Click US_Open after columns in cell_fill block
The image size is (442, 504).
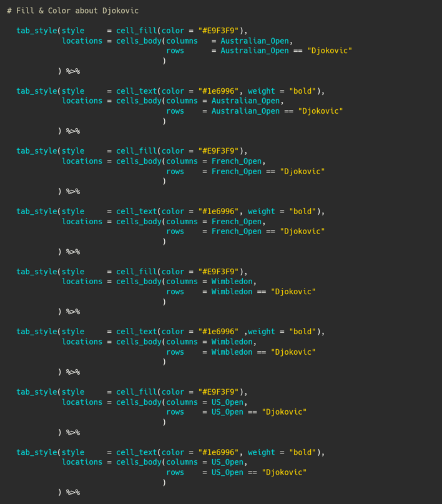(x=227, y=402)
